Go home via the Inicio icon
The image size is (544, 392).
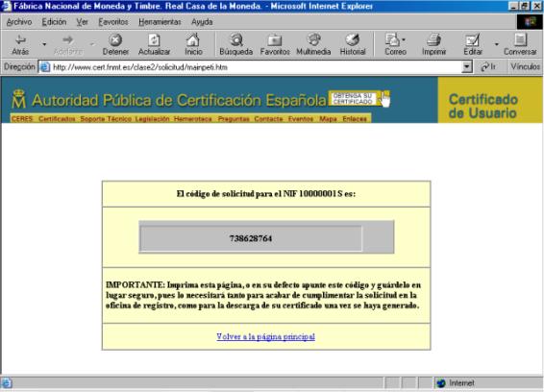pos(193,40)
